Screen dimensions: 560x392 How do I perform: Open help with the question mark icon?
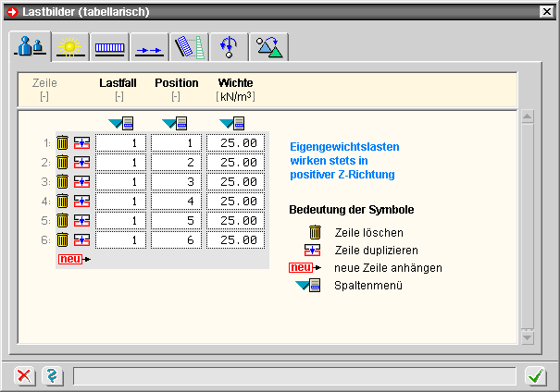click(x=51, y=375)
